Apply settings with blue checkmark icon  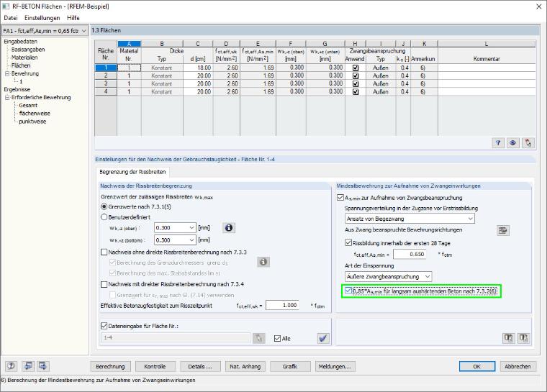323,338
